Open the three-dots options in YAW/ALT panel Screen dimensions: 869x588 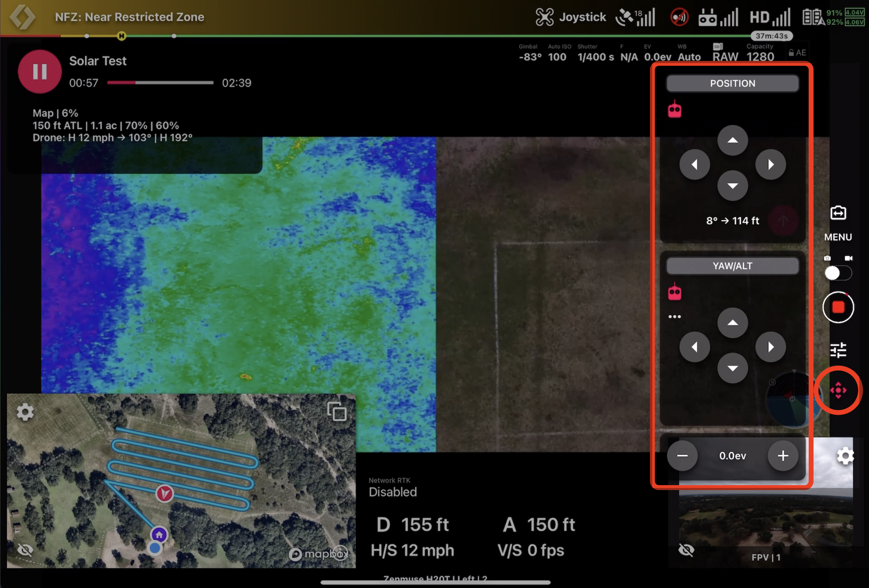[674, 317]
